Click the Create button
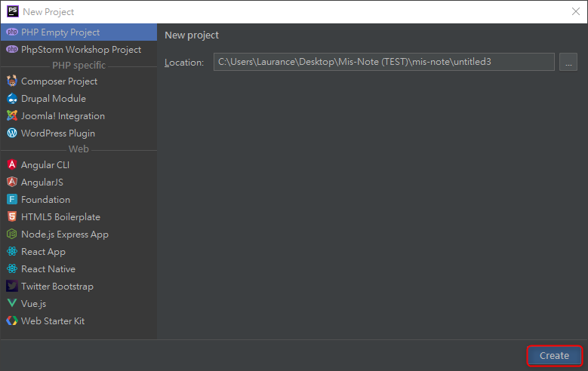This screenshot has height=371, width=588. tap(554, 356)
